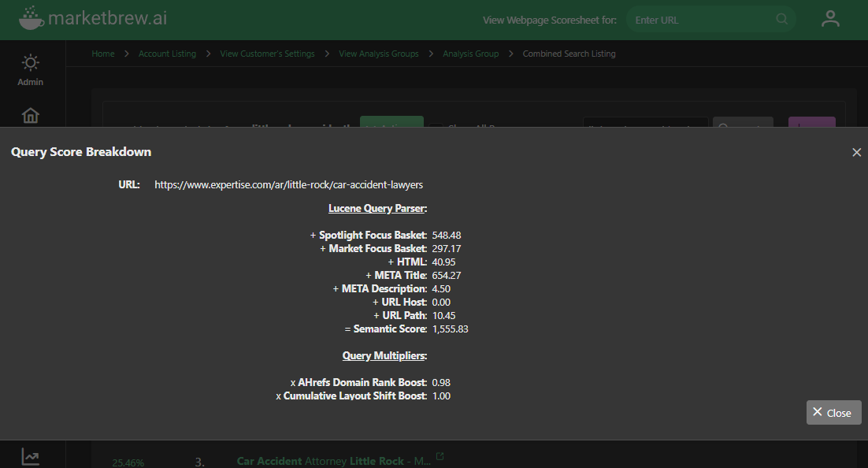Click the marketbrew.ai coffee cup logo

click(x=32, y=17)
